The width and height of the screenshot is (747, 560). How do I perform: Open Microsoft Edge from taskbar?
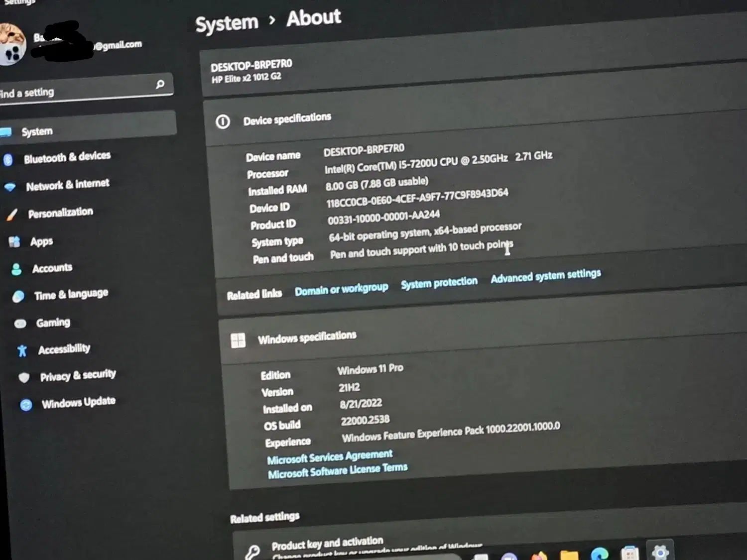tap(600, 554)
